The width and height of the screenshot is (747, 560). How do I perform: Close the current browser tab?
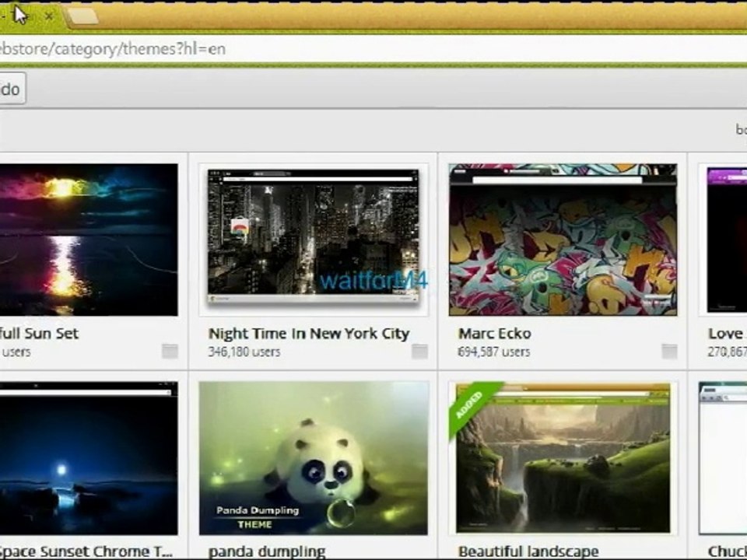pyautogui.click(x=50, y=16)
